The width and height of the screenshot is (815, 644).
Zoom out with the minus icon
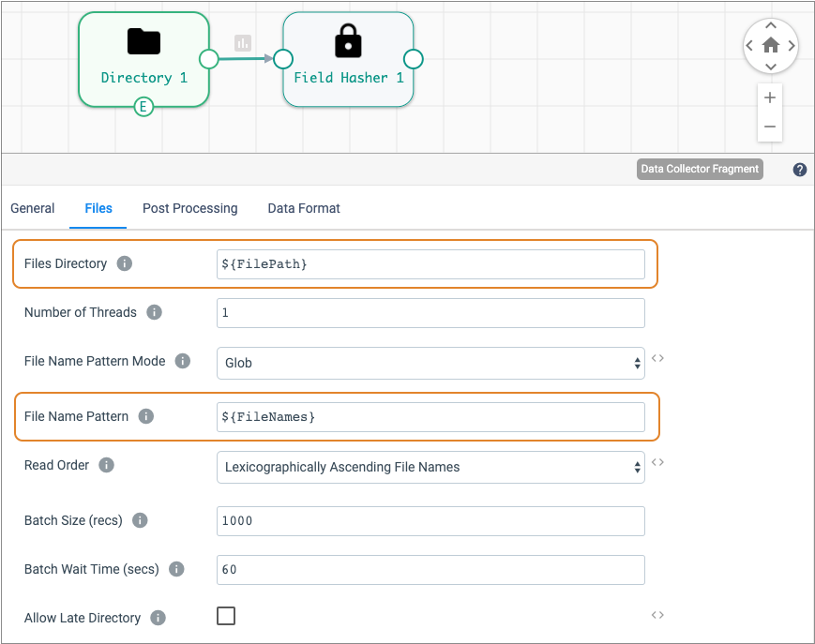click(770, 127)
